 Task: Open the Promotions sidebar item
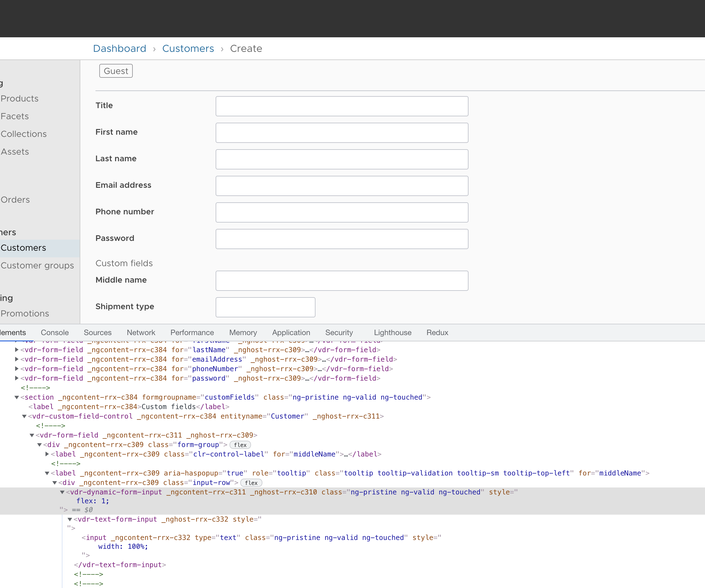[25, 313]
